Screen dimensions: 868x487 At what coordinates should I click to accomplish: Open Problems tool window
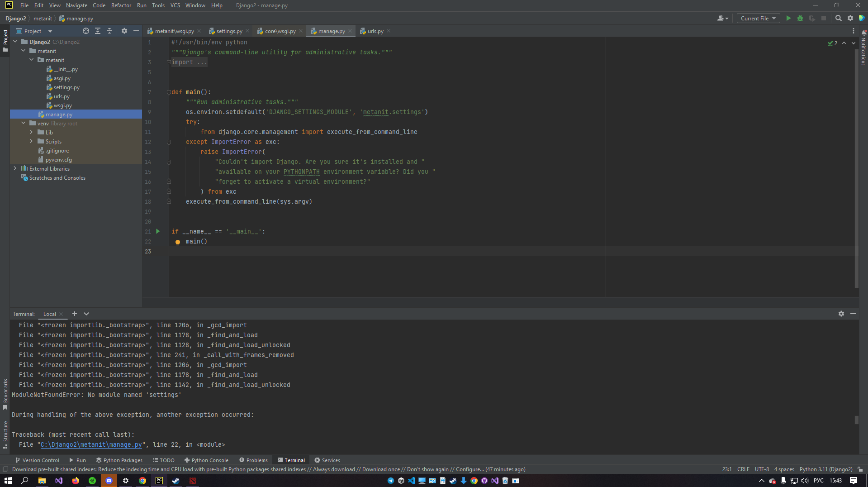point(253,460)
